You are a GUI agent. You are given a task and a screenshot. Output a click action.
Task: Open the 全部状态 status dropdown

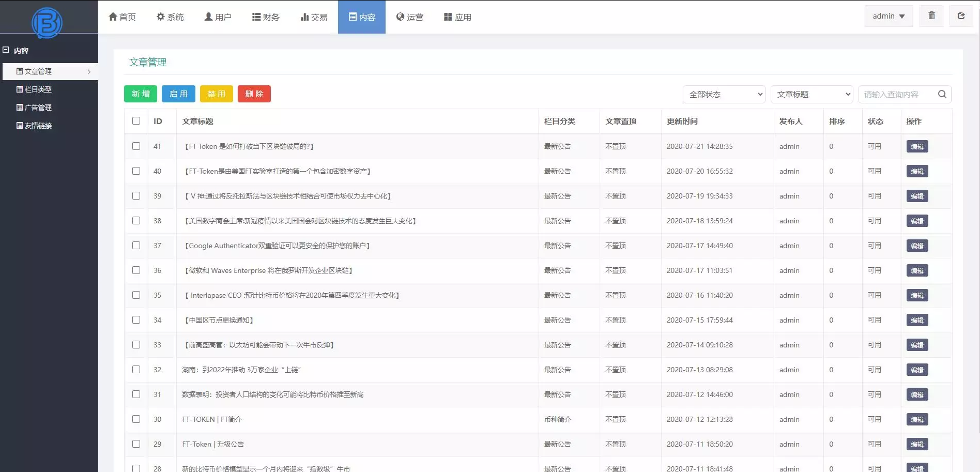[x=723, y=94]
